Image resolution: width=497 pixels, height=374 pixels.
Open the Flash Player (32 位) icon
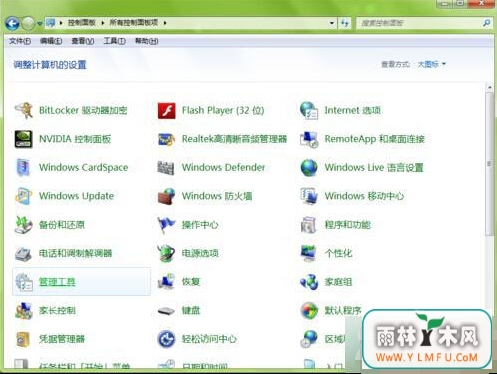[x=166, y=110]
